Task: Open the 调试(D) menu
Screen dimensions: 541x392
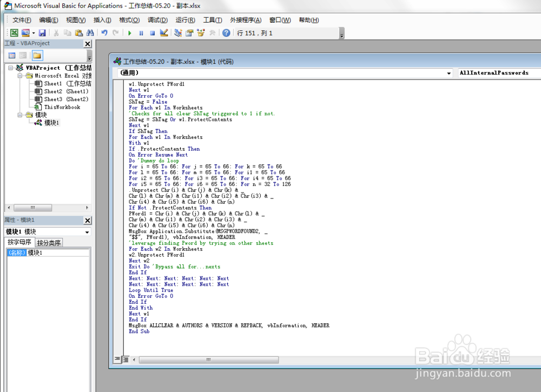Action: (x=157, y=20)
